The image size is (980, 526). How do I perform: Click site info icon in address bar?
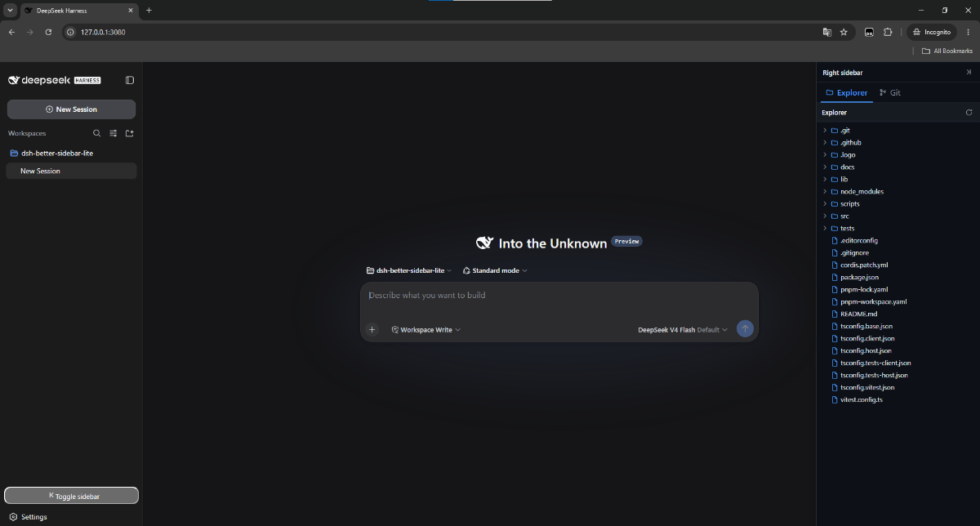[70, 32]
